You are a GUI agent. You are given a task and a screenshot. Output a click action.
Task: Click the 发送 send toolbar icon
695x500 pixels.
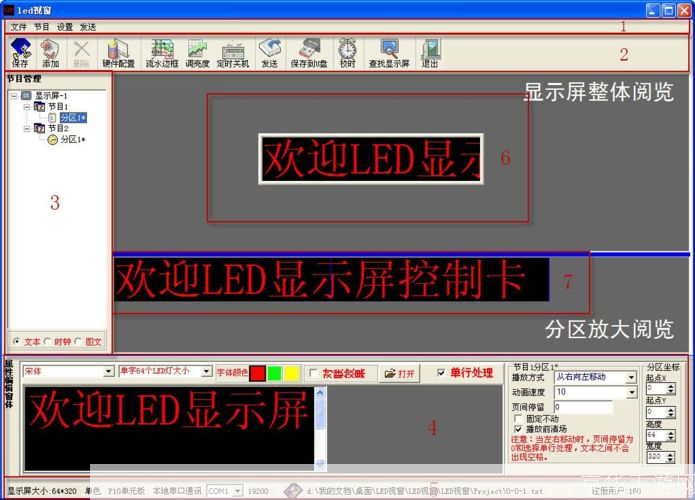coord(269,53)
